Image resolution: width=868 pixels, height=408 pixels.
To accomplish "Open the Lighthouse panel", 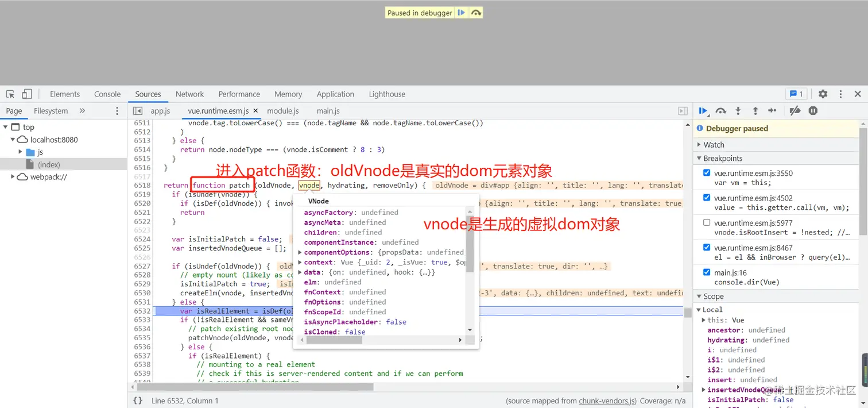I will [x=387, y=94].
